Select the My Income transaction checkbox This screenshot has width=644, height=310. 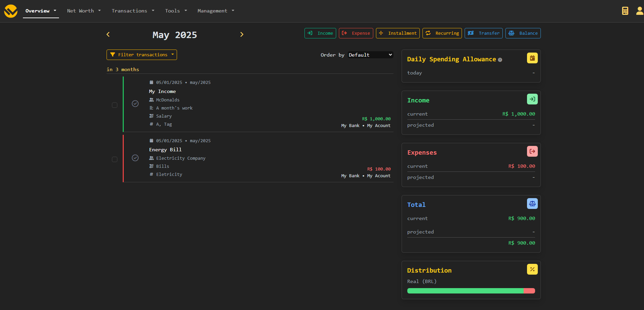tap(115, 105)
